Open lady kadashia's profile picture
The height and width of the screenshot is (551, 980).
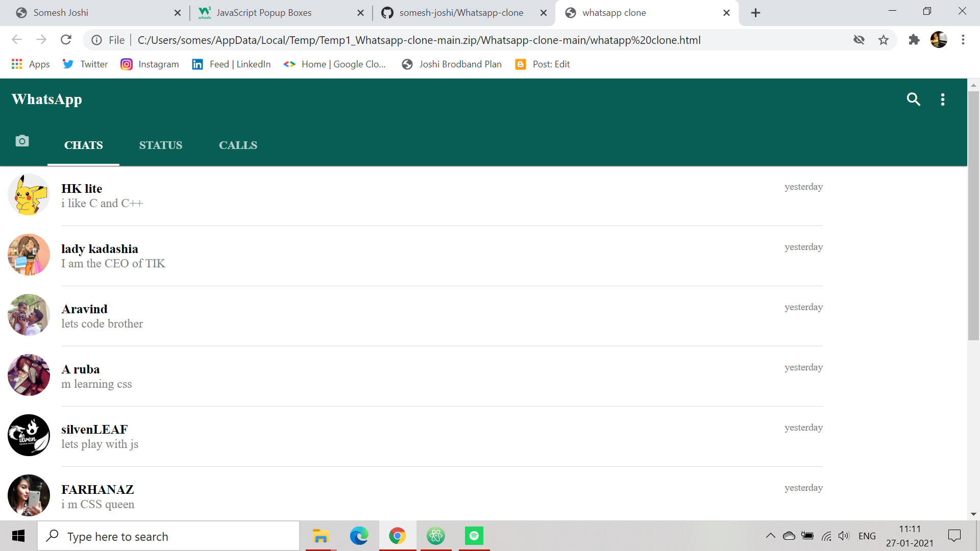click(x=29, y=255)
